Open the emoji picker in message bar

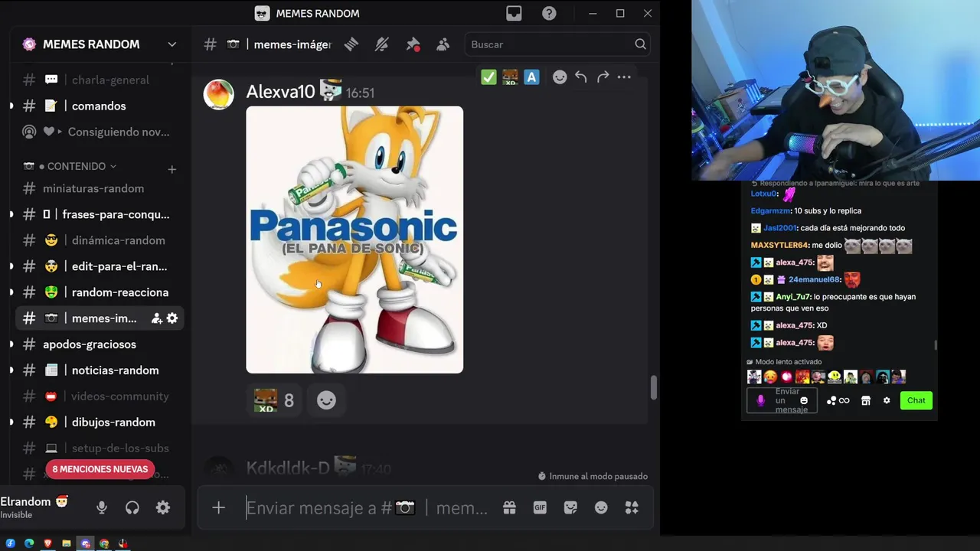click(x=601, y=507)
